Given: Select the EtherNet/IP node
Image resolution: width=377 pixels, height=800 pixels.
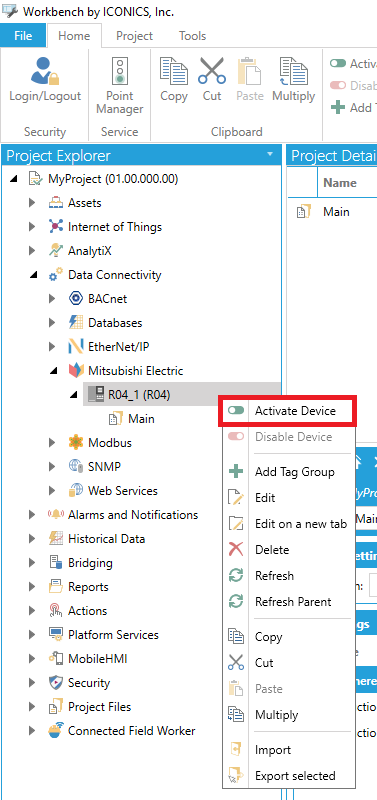Looking at the screenshot, I should pos(118,347).
